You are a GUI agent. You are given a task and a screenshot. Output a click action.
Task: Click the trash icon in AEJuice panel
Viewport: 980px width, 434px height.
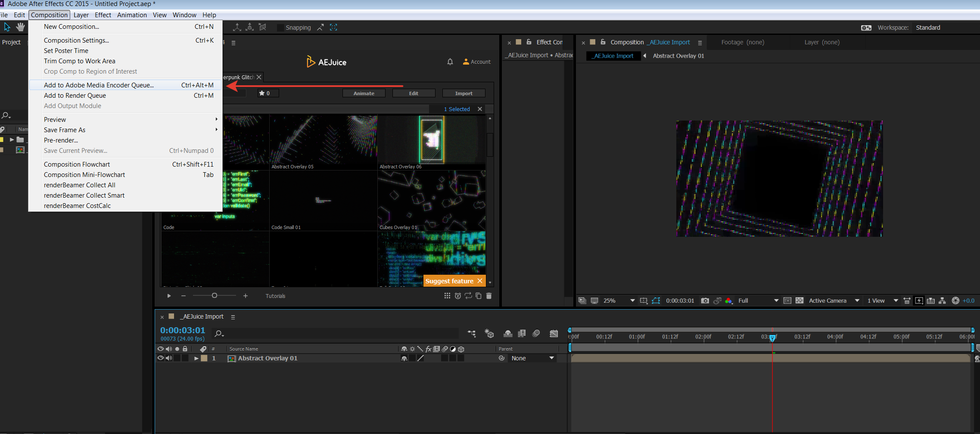[489, 296]
